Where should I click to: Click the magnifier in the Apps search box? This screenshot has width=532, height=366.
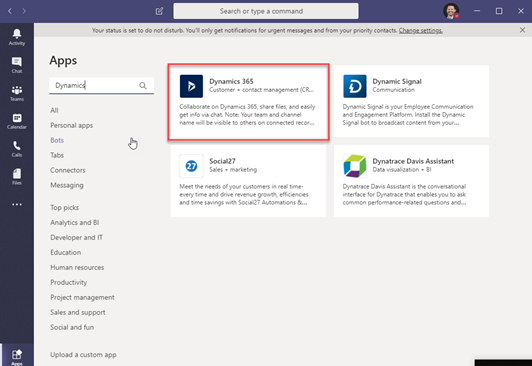click(143, 85)
